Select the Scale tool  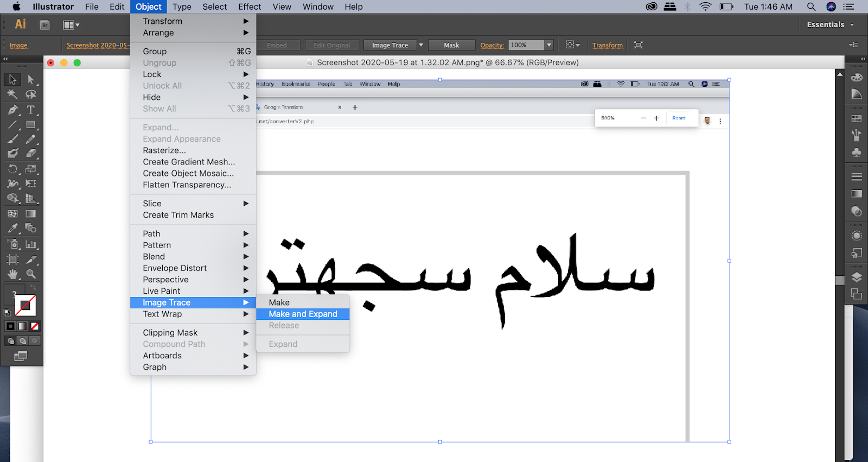[x=31, y=169]
